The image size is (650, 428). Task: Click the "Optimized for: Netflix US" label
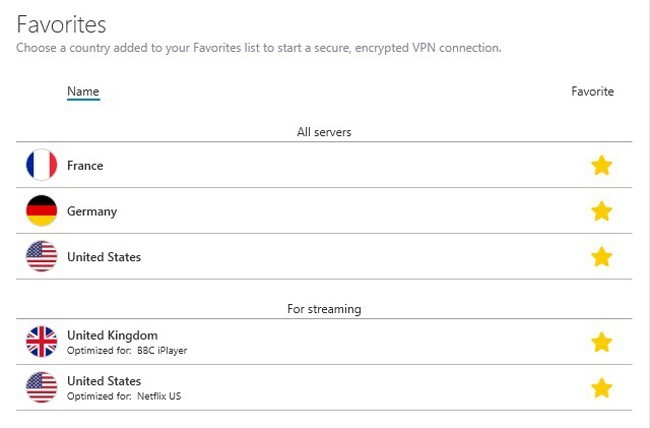[124, 396]
